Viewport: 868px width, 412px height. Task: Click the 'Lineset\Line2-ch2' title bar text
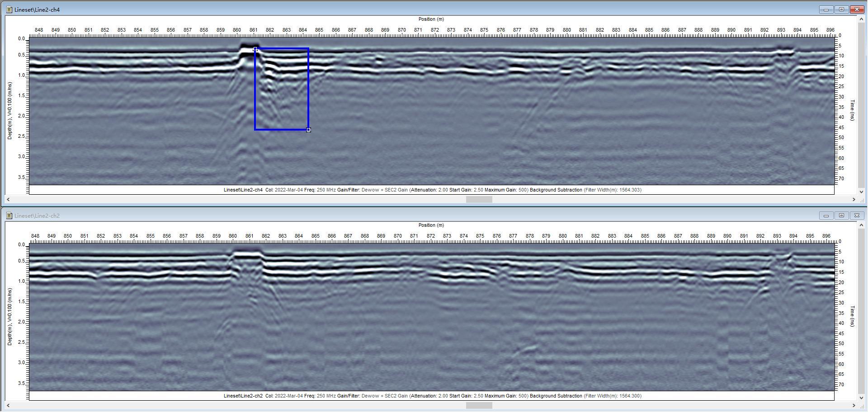tap(37, 215)
